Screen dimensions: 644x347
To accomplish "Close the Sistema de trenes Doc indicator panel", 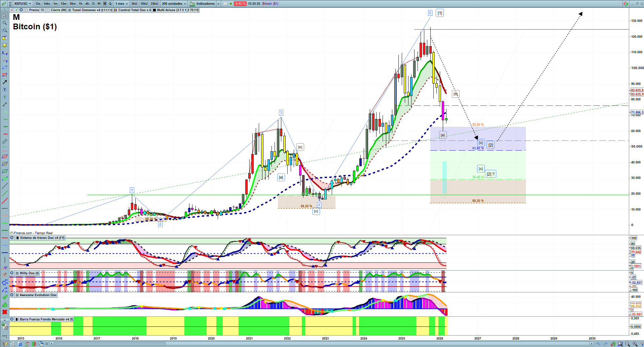I will pyautogui.click(x=12, y=238).
